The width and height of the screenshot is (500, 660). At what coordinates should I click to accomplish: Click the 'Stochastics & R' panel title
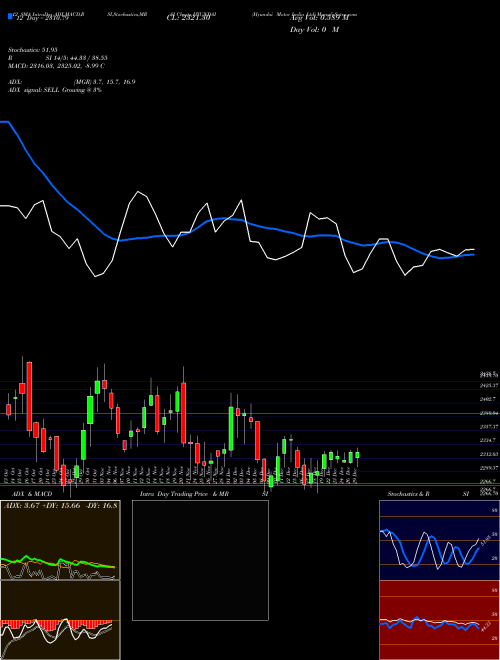[409, 494]
